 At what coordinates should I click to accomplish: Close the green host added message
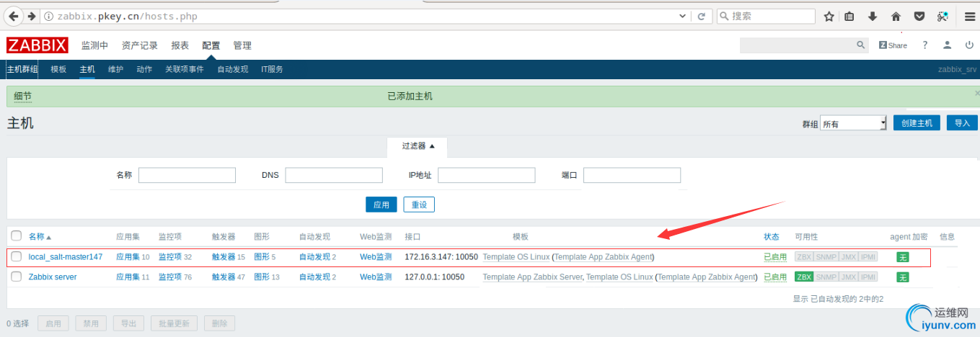(977, 93)
